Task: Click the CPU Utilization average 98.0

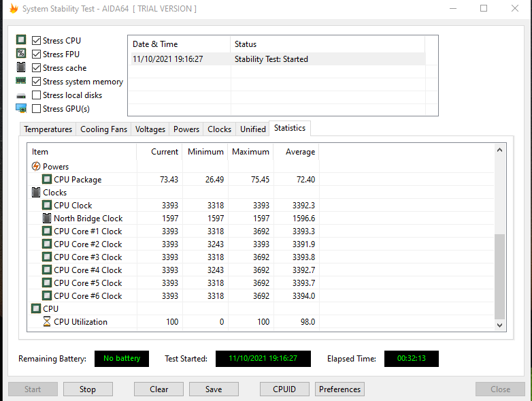Action: click(x=307, y=321)
